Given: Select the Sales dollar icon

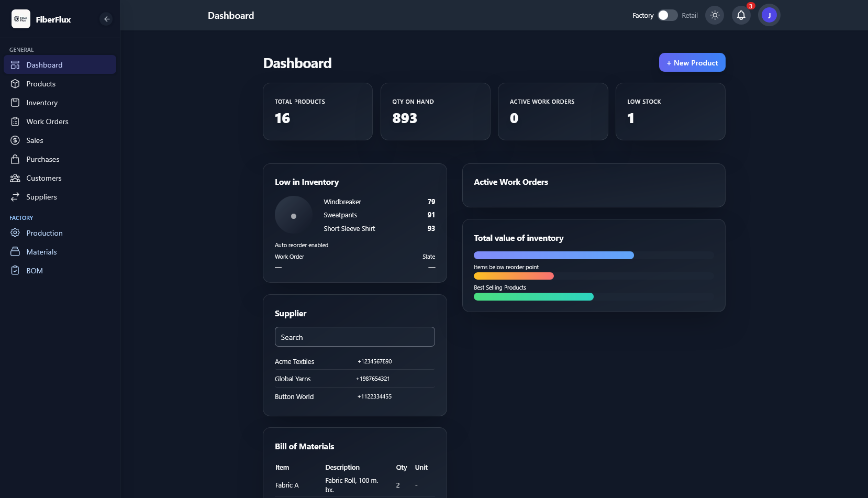Looking at the screenshot, I should pos(15,140).
